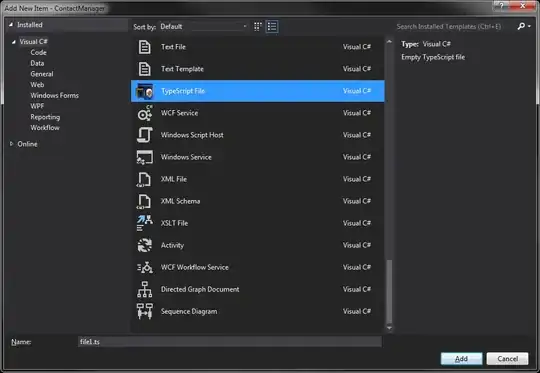
Task: Select the Visual C# tree node
Action: [x=33, y=42]
